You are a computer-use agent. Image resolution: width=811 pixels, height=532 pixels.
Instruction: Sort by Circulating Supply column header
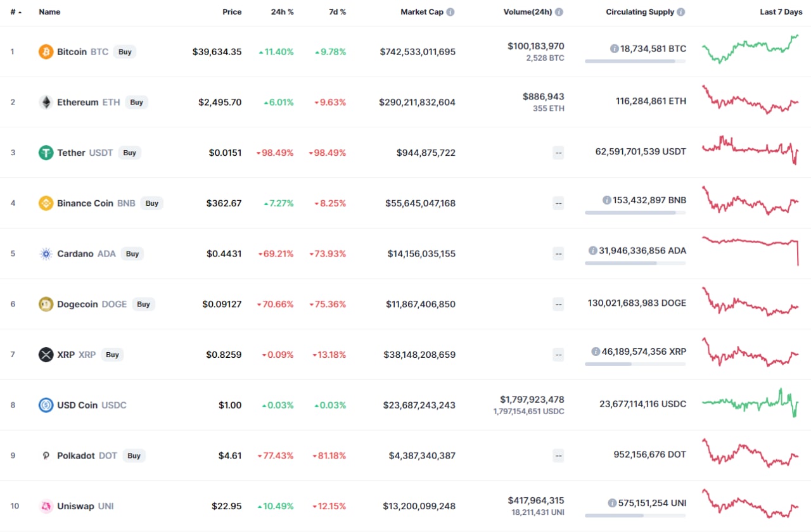tap(640, 12)
